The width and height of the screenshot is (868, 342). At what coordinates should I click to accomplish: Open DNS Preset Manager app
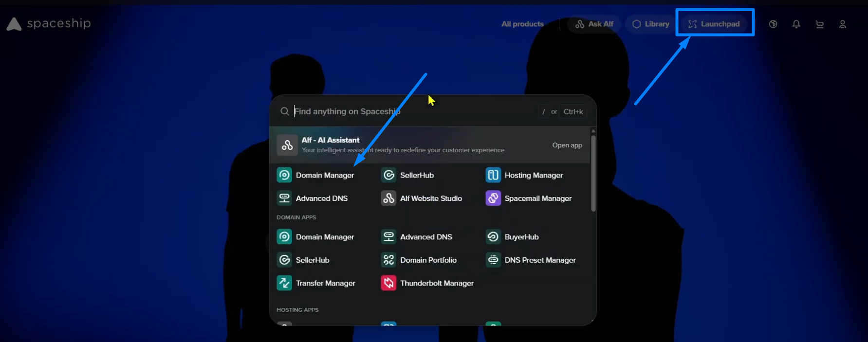coord(531,260)
